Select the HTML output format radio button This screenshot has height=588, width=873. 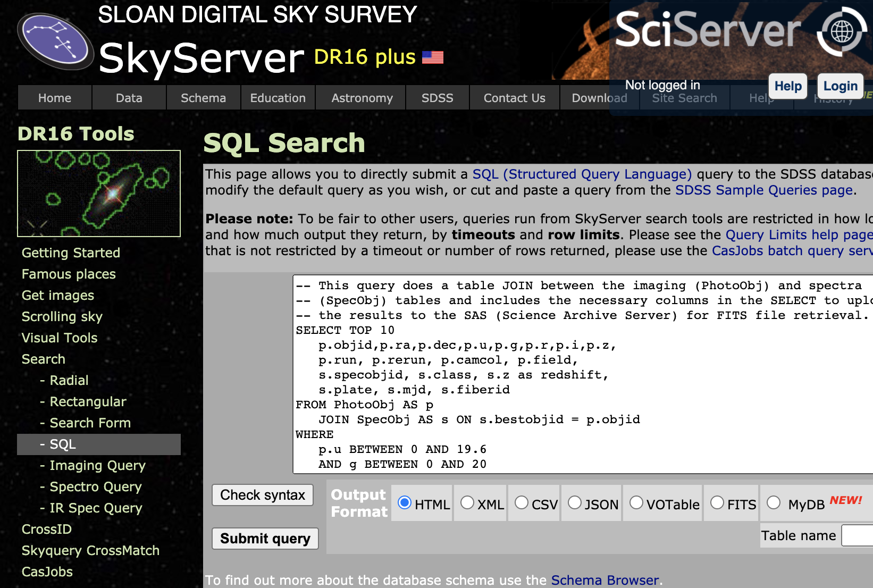pyautogui.click(x=405, y=502)
